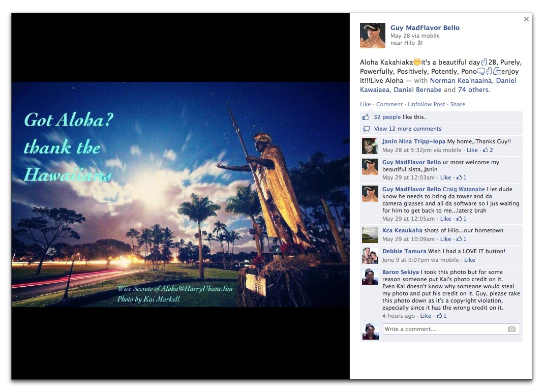
Task: Click the Share link under post
Action: (x=458, y=104)
